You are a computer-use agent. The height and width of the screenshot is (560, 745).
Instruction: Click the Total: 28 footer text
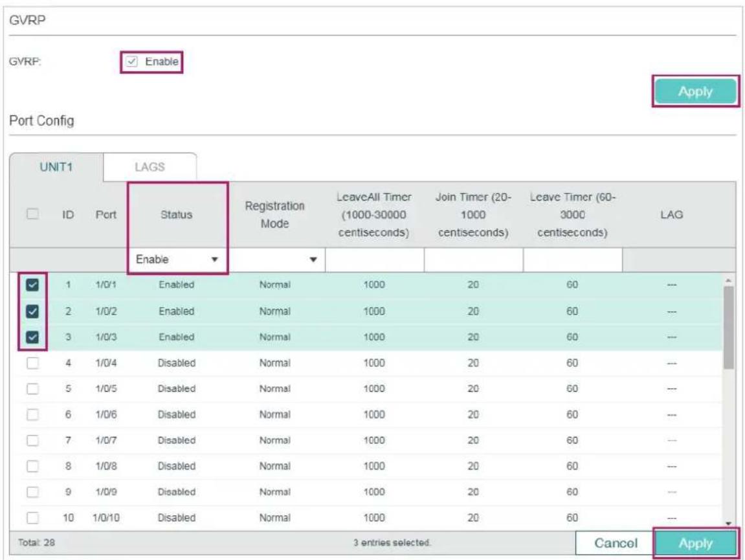(x=36, y=543)
